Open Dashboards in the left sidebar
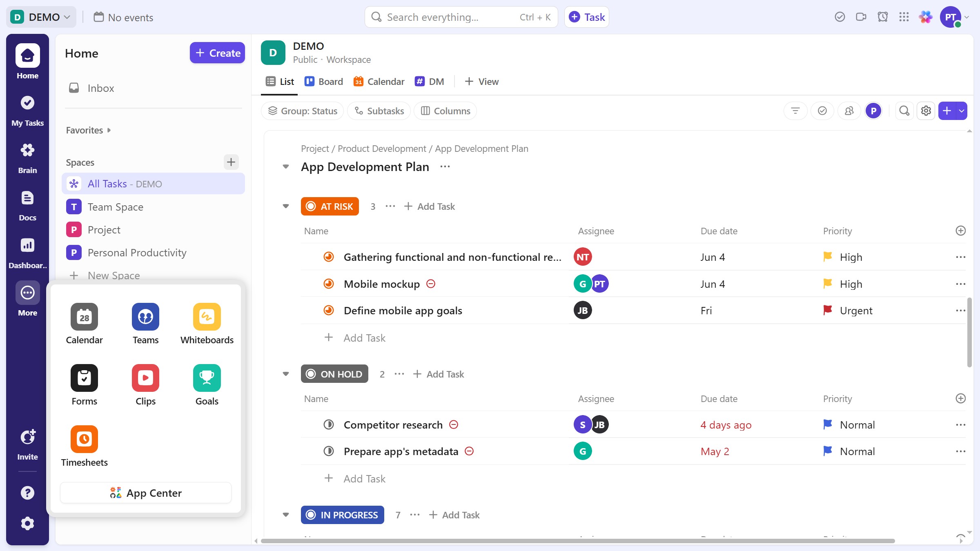 tap(27, 252)
